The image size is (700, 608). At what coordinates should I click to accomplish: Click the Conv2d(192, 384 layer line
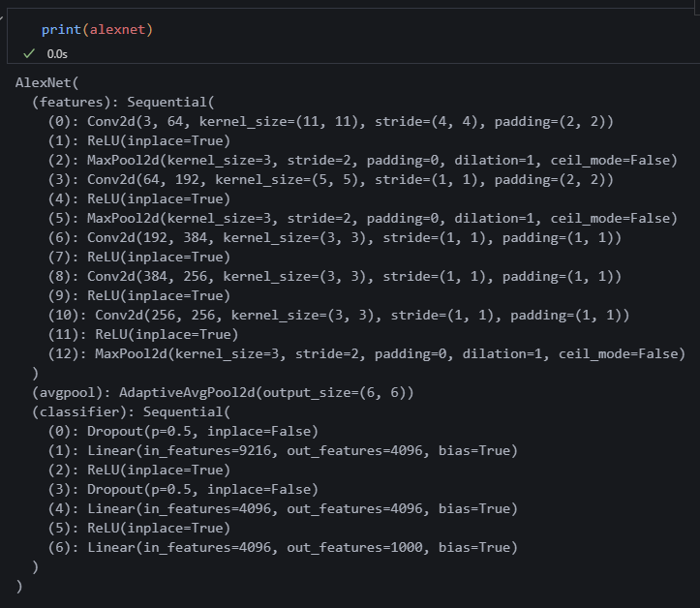(x=335, y=237)
